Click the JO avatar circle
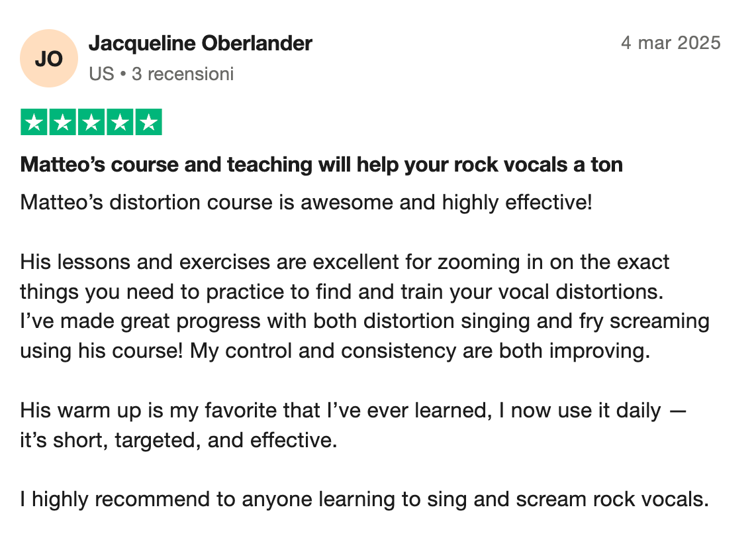The height and width of the screenshot is (538, 756). pyautogui.click(x=49, y=58)
